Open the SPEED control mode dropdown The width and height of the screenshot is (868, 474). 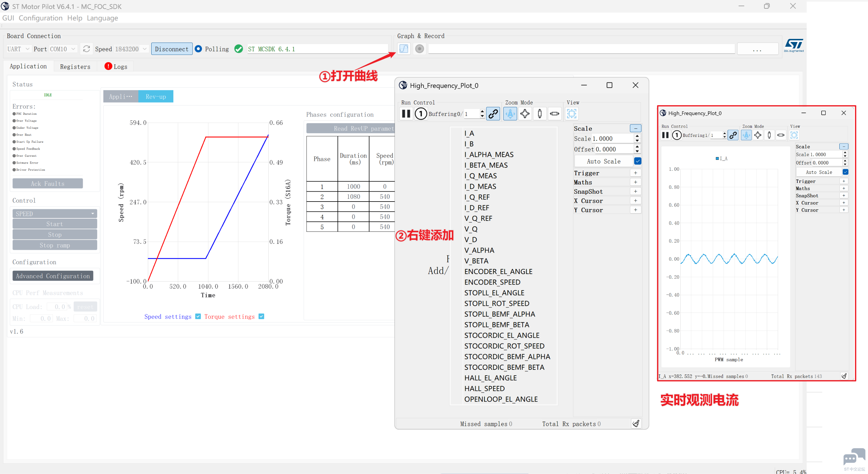[x=54, y=214]
